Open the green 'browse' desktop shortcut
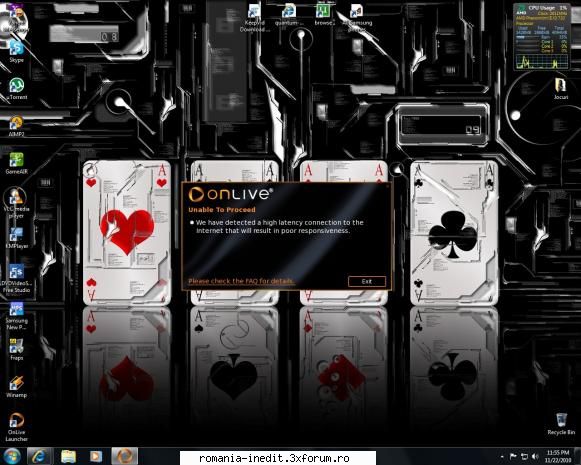 click(x=323, y=15)
